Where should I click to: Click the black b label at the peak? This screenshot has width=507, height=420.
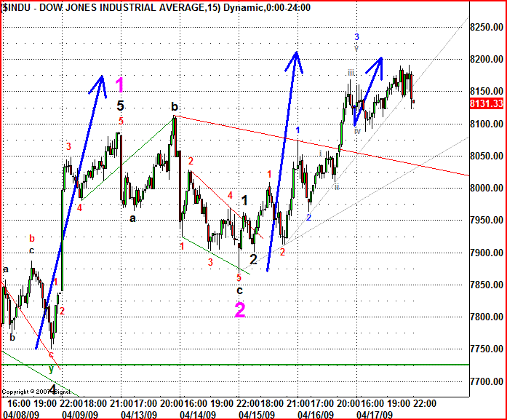point(174,106)
